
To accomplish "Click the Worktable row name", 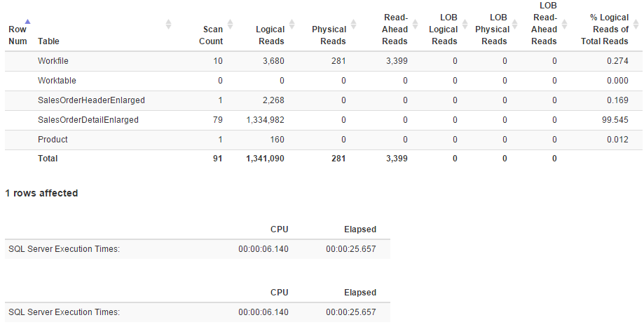I will coord(57,81).
